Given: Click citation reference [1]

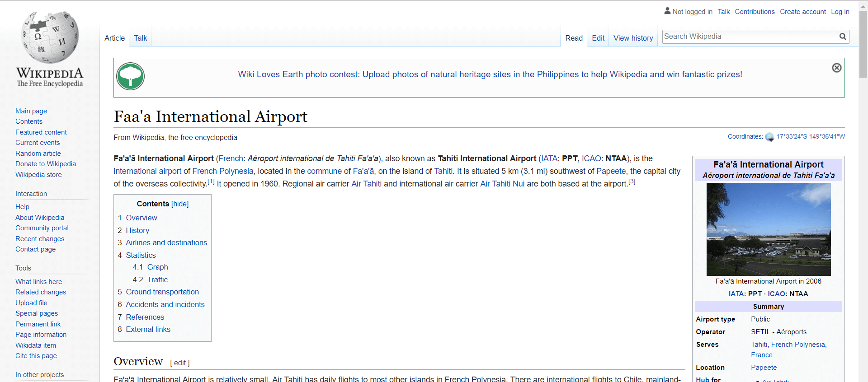Looking at the screenshot, I should [211, 182].
